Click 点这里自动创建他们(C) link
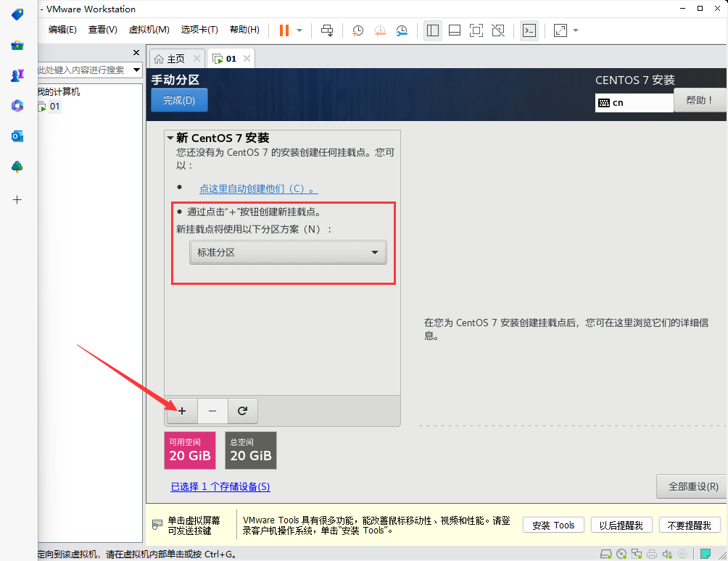This screenshot has height=561, width=728. click(x=259, y=189)
